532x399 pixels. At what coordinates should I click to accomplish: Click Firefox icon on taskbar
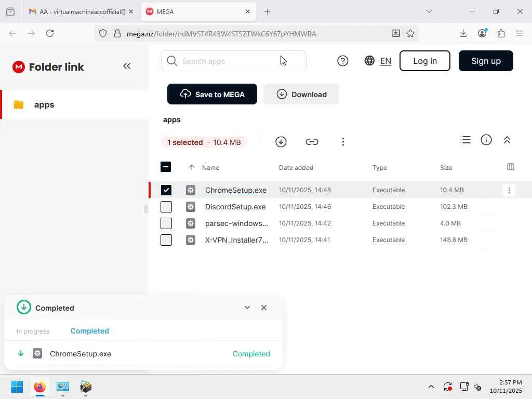pos(39,387)
